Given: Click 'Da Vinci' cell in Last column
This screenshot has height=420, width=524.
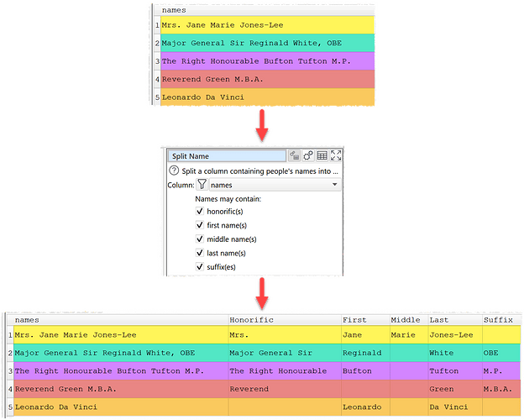Looking at the screenshot, I should (x=455, y=407).
